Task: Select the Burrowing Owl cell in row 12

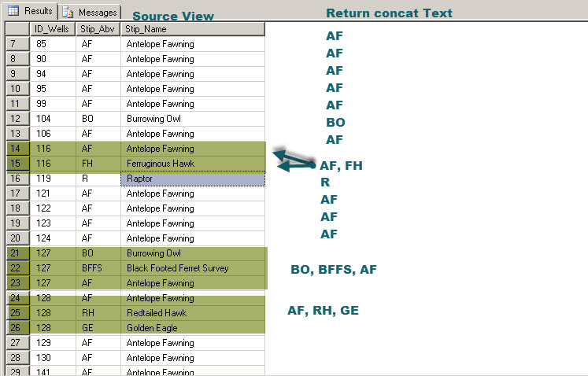Action: (x=193, y=119)
